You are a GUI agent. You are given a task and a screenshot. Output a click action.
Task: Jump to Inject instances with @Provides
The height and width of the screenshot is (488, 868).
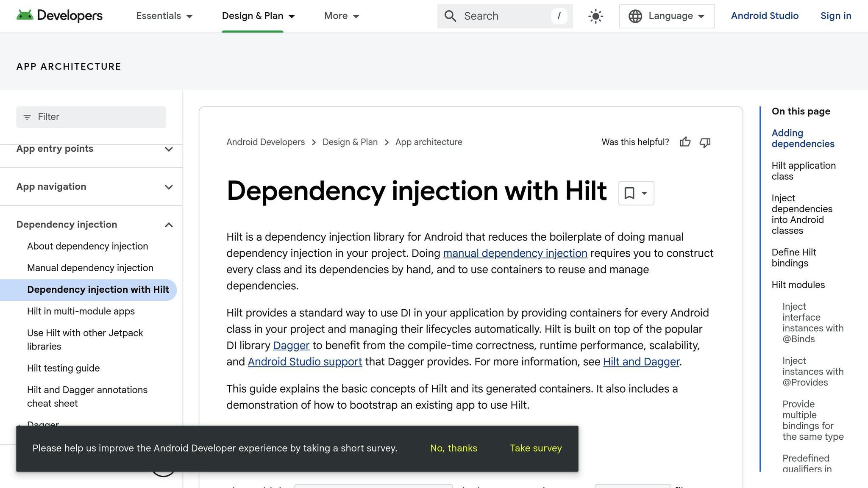(813, 372)
